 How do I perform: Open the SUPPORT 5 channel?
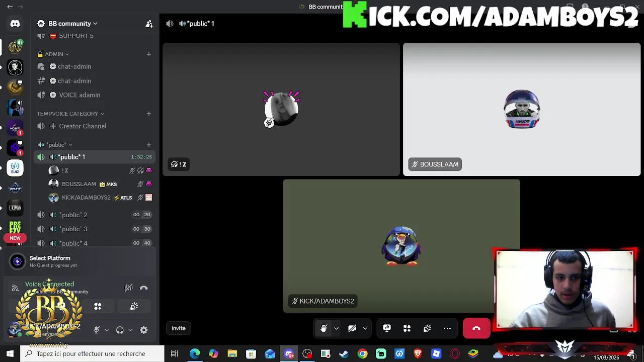pyautogui.click(x=94, y=36)
